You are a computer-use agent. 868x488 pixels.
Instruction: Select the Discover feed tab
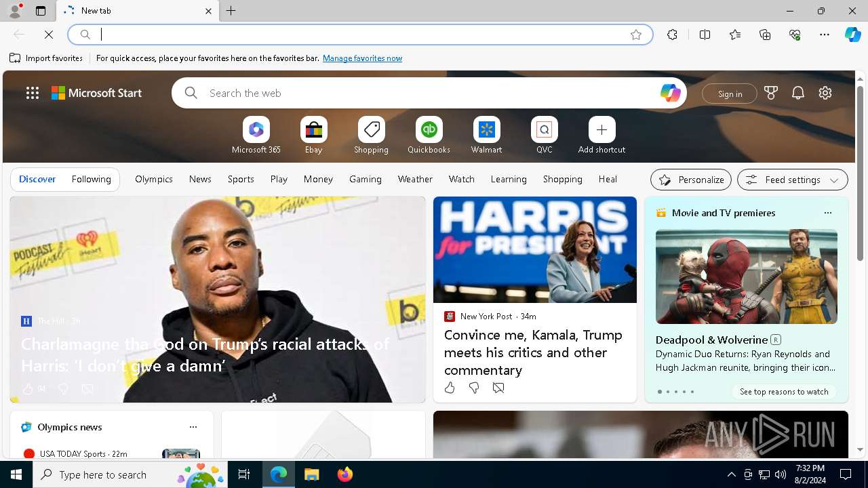click(37, 179)
